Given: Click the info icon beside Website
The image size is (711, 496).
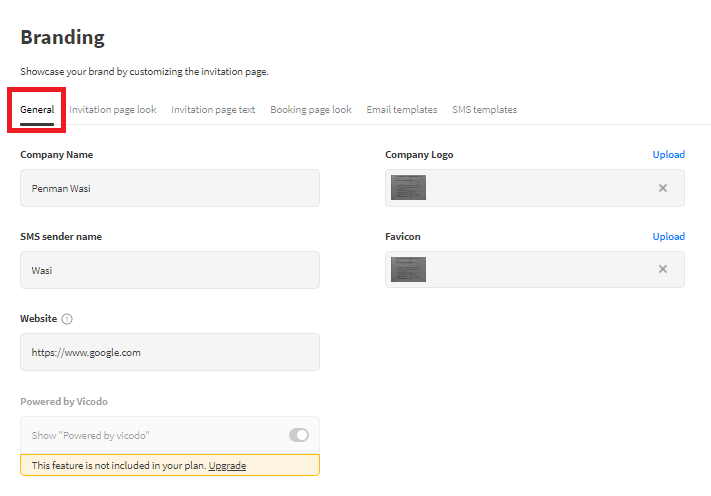Looking at the screenshot, I should point(67,319).
